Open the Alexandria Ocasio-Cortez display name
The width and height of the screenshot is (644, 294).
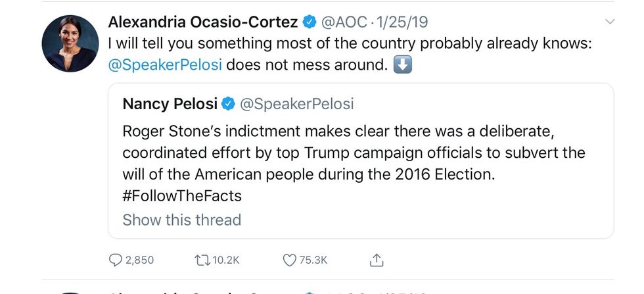[x=203, y=22]
